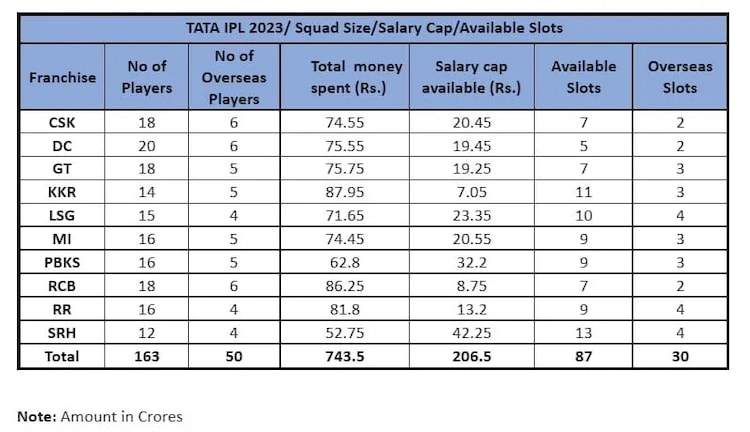
Task: Click the 42.25 salary cap cell
Action: (x=471, y=330)
